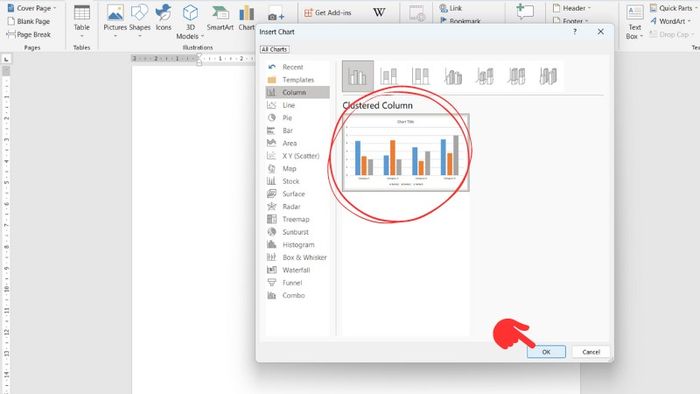Click Get Add-ins

(328, 13)
